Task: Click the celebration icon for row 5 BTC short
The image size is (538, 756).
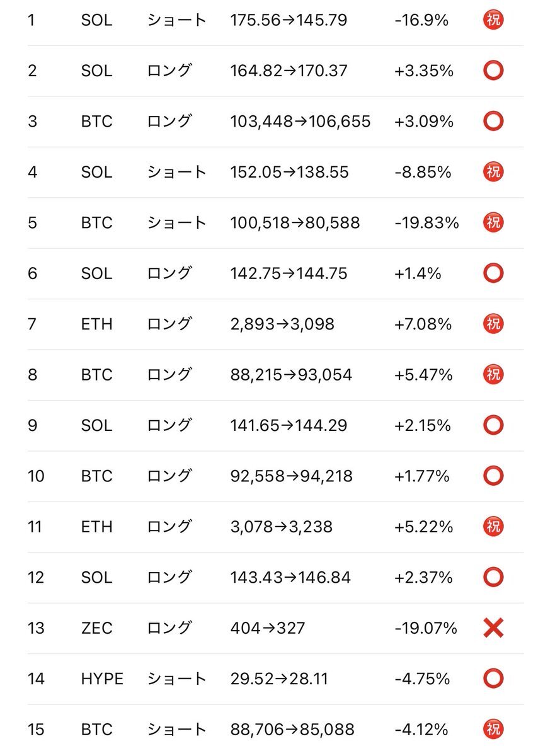Action: (x=493, y=222)
